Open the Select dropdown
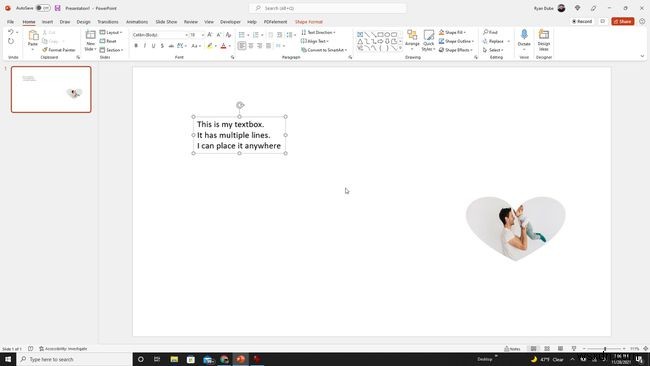Viewport: 650px width, 366px height. pyautogui.click(x=493, y=50)
